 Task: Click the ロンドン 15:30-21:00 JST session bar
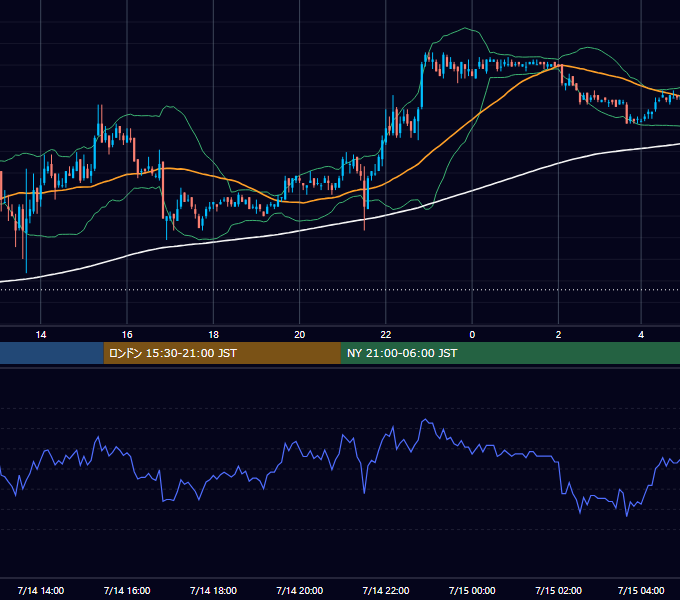click(222, 353)
